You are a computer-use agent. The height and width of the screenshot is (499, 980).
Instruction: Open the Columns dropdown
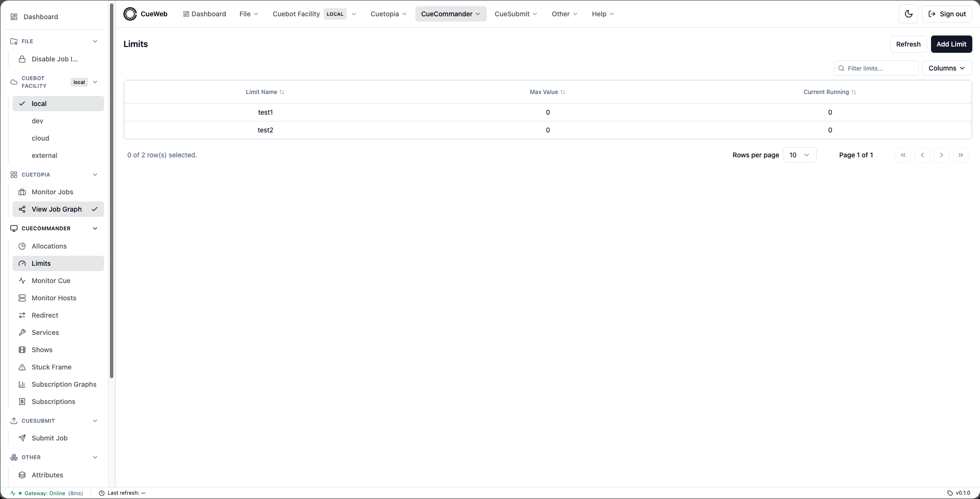[947, 68]
